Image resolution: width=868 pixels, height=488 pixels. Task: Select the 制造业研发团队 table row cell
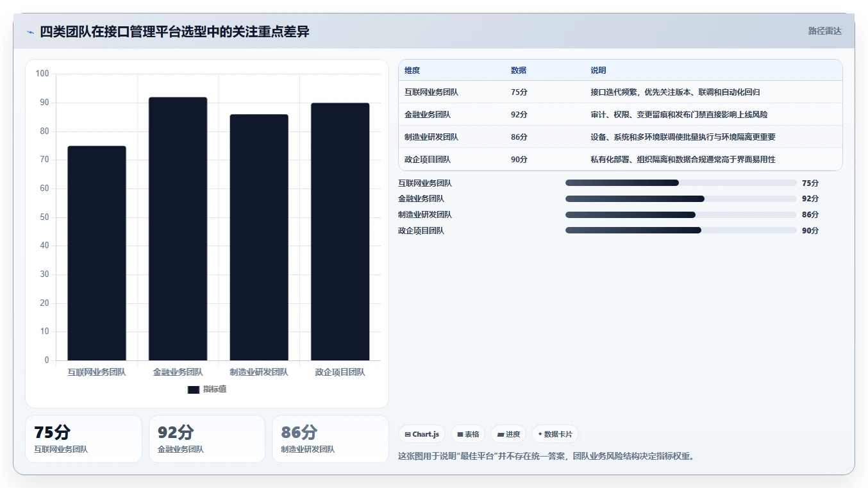point(431,137)
